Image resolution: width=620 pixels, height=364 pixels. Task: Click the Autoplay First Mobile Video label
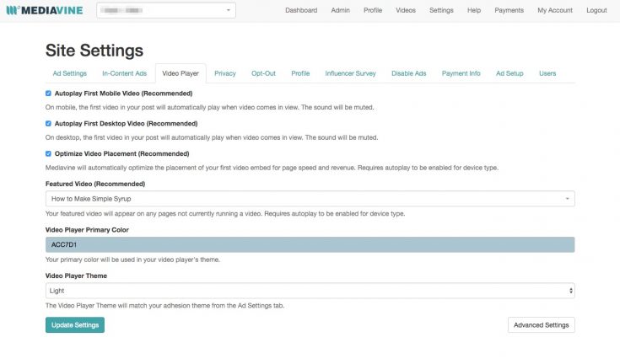tap(123, 94)
